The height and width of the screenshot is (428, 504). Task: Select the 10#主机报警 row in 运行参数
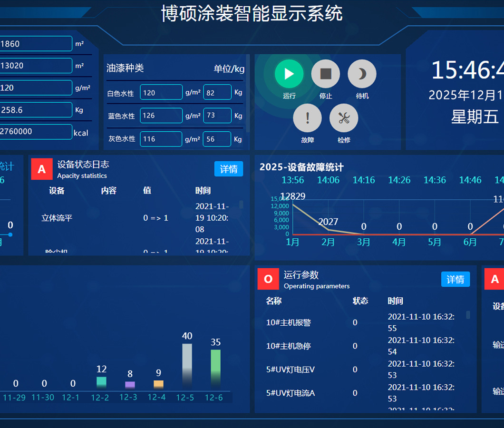[288, 322]
